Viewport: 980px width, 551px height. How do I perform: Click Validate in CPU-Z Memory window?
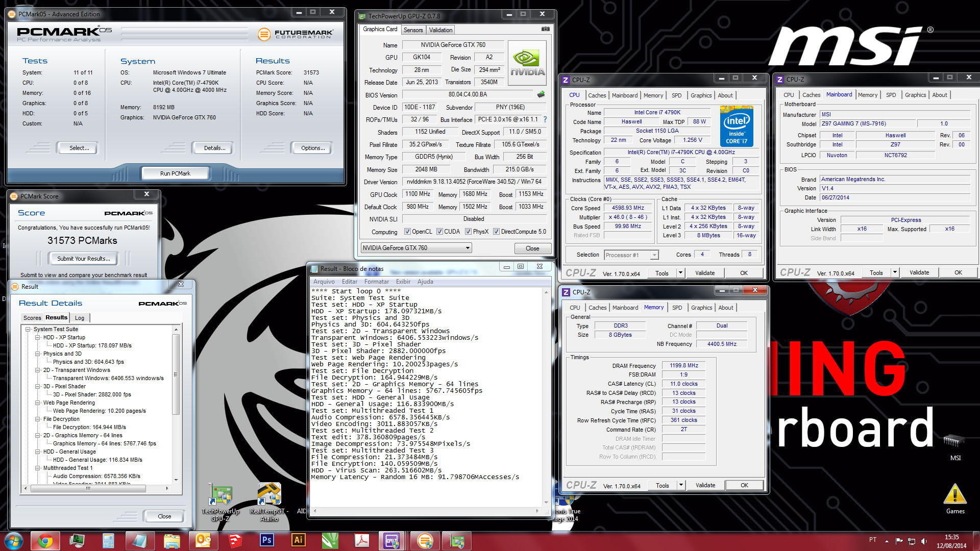pos(705,485)
